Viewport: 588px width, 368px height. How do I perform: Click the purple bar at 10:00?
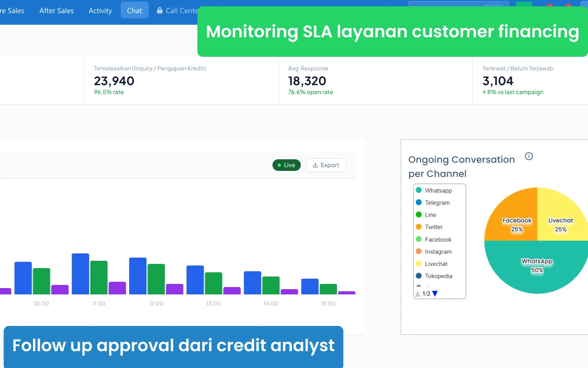pyautogui.click(x=60, y=290)
